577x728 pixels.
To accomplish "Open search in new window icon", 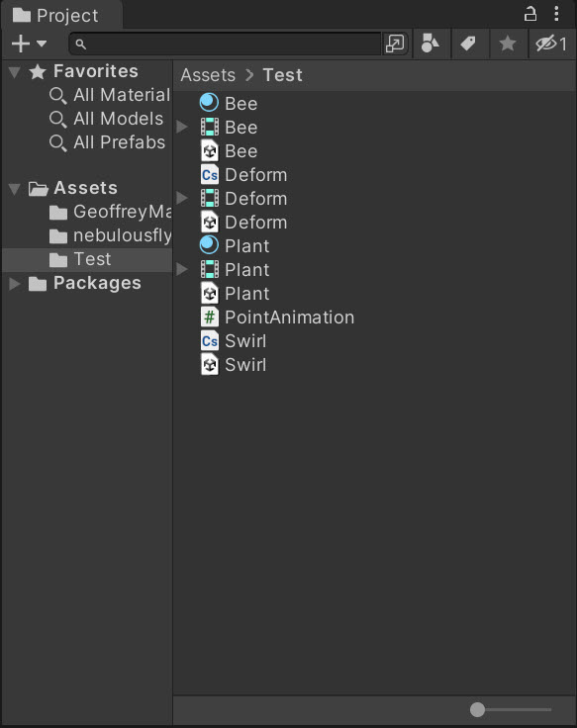I will (395, 45).
